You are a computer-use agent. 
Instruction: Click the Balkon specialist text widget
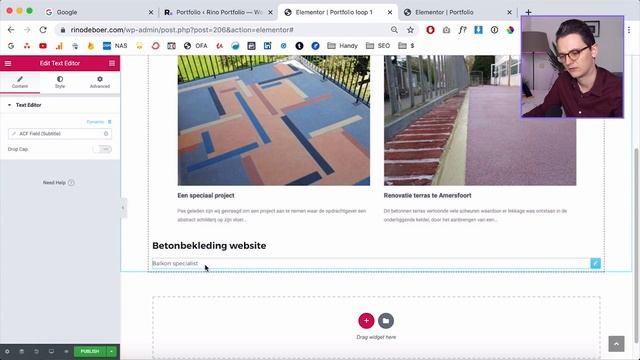[x=175, y=263]
